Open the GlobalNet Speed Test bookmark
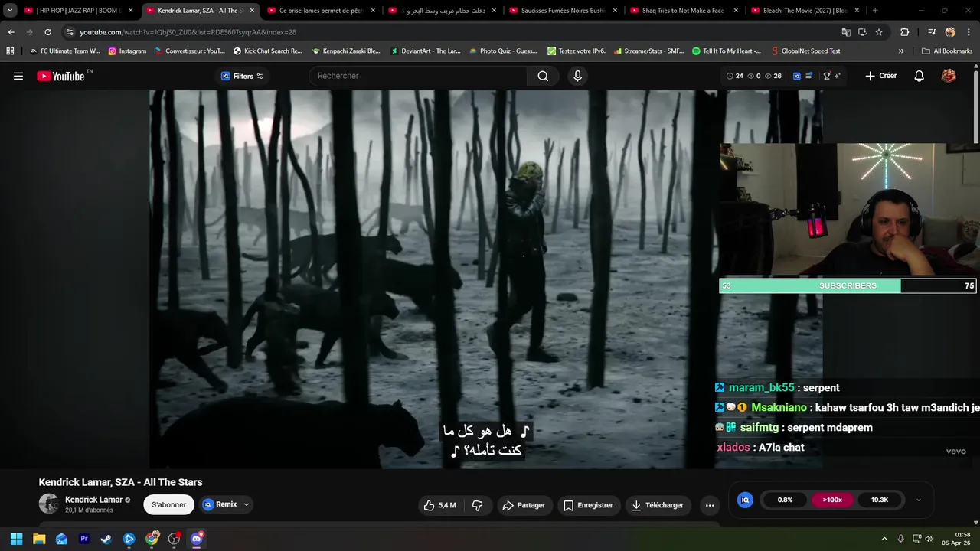 [805, 51]
